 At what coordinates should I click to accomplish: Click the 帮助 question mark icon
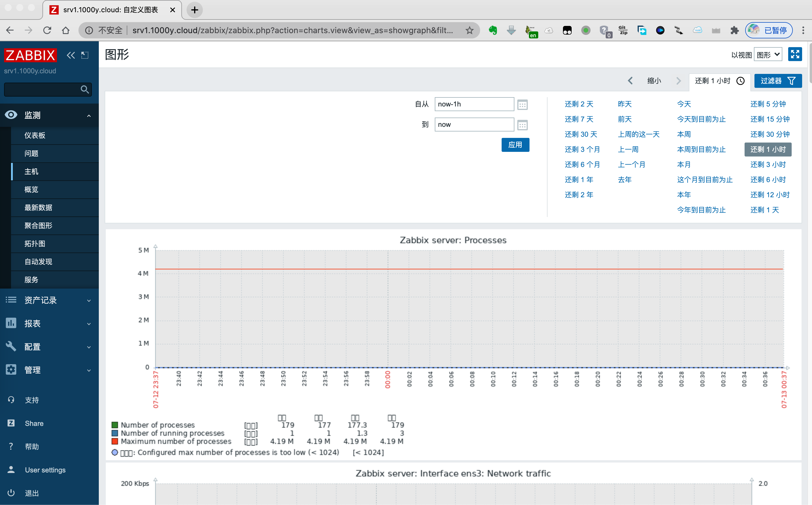[x=11, y=446]
